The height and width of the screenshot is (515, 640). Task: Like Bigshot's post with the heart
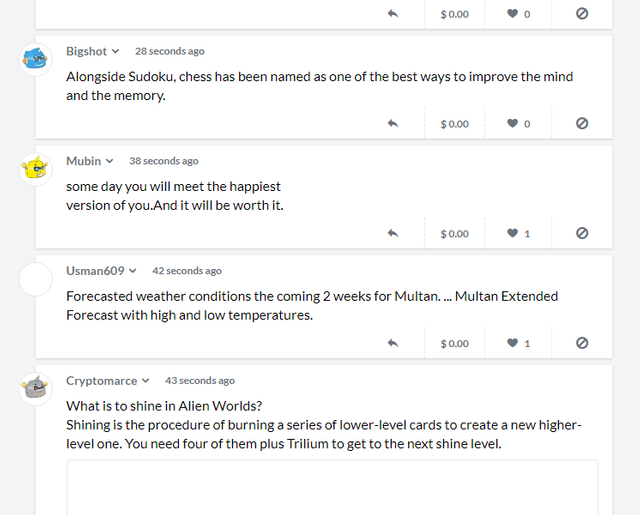pyautogui.click(x=512, y=123)
